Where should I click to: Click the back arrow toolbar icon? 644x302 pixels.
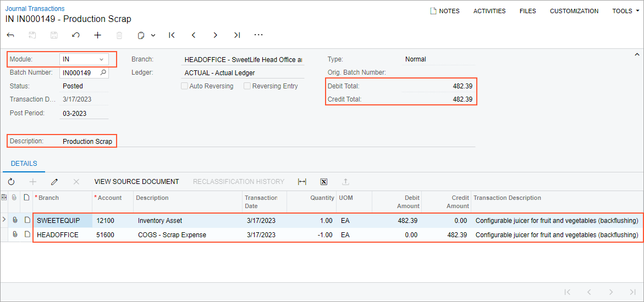tap(10, 35)
